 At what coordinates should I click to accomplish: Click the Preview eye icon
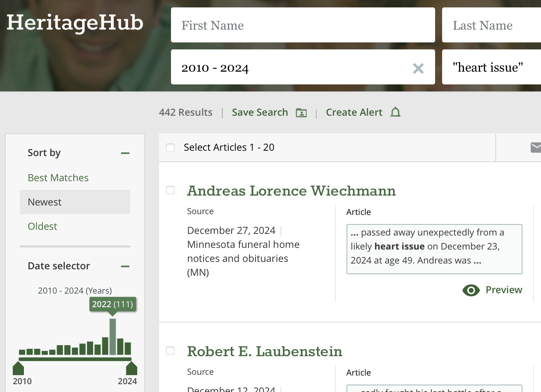[471, 290]
